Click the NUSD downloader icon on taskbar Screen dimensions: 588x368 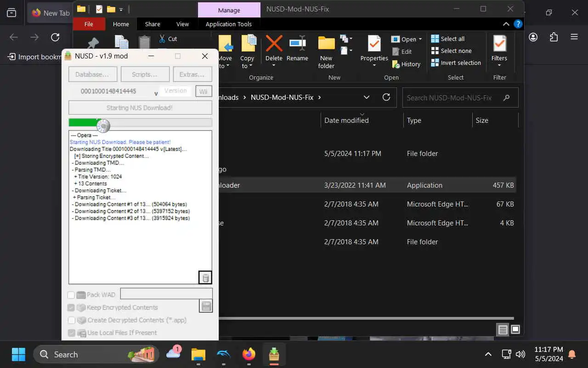[274, 354]
